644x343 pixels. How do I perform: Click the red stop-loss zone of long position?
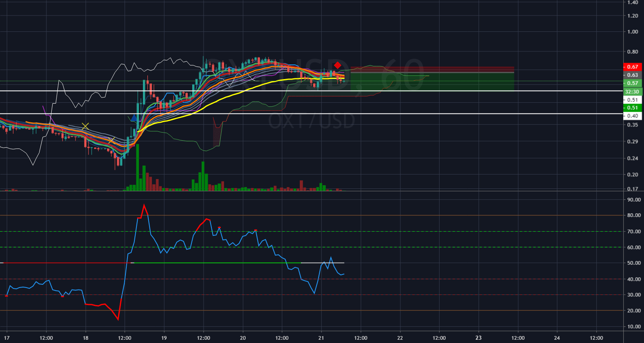432,69
